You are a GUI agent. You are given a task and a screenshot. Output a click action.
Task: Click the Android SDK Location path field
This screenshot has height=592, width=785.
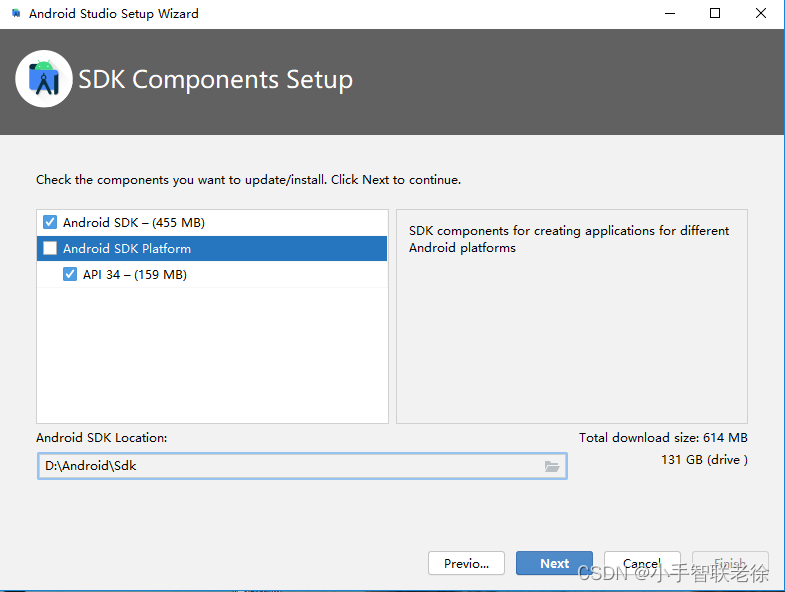302,466
